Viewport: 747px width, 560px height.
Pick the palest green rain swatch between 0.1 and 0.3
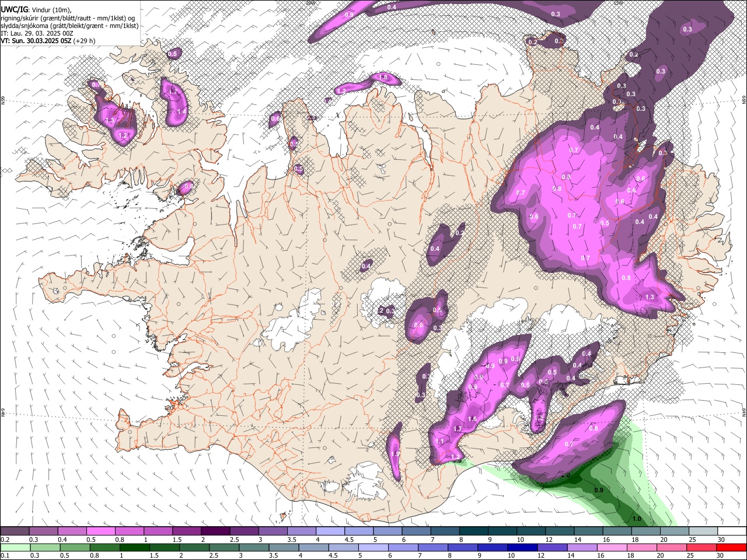(15, 548)
